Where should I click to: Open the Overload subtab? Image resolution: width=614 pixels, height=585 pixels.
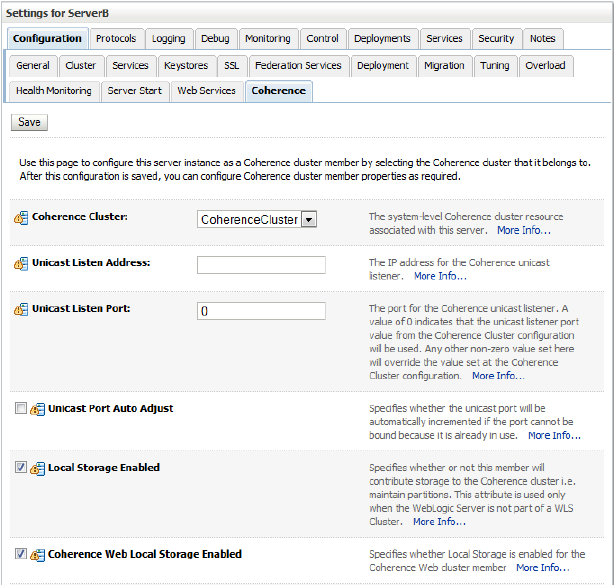(x=545, y=65)
